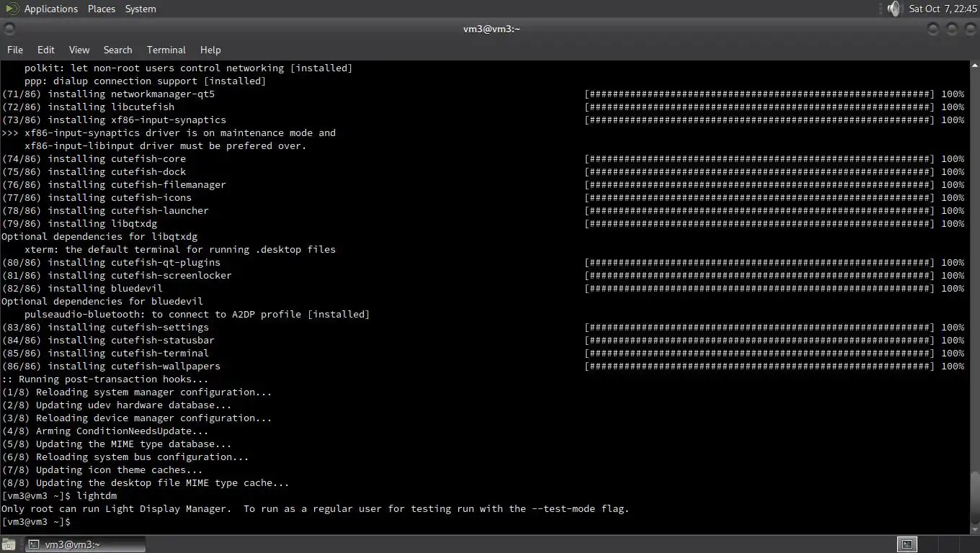Click the line '(79/86) installing libqtxdg'
Screen dimensions: 980x553
79,224
